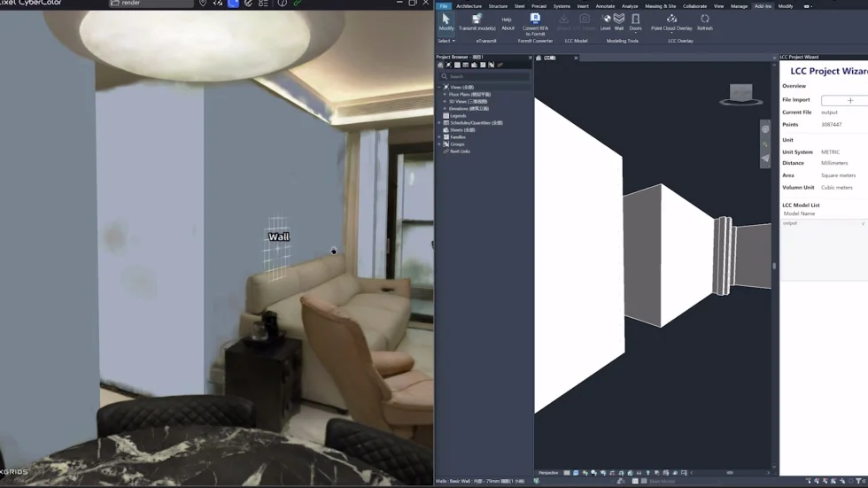Viewport: 868px width, 488px height.
Task: Click the Points value 3087447
Action: pyautogui.click(x=831, y=125)
